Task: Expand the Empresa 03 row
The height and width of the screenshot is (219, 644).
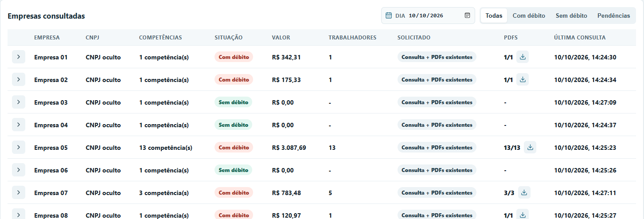Action: coord(18,102)
